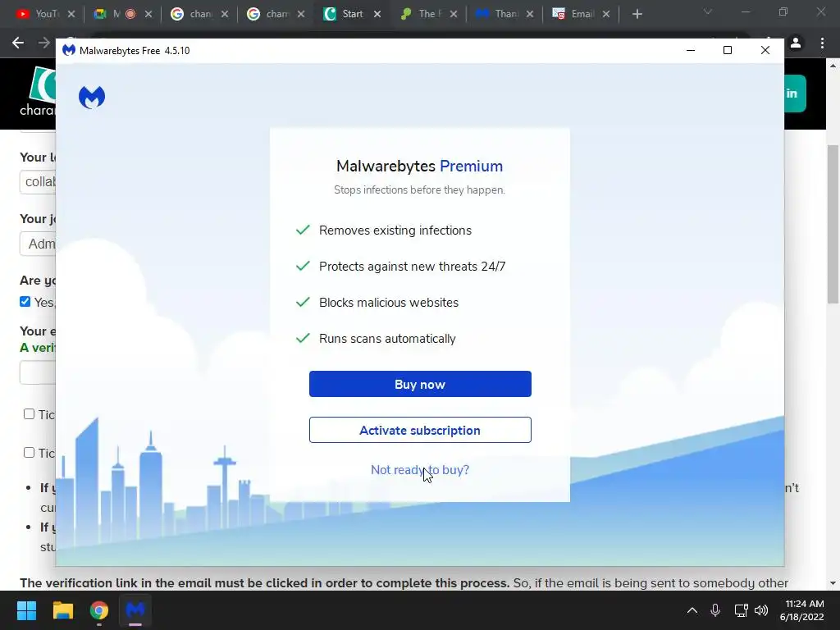
Task: Click the email input field on webpage
Action: [38, 372]
